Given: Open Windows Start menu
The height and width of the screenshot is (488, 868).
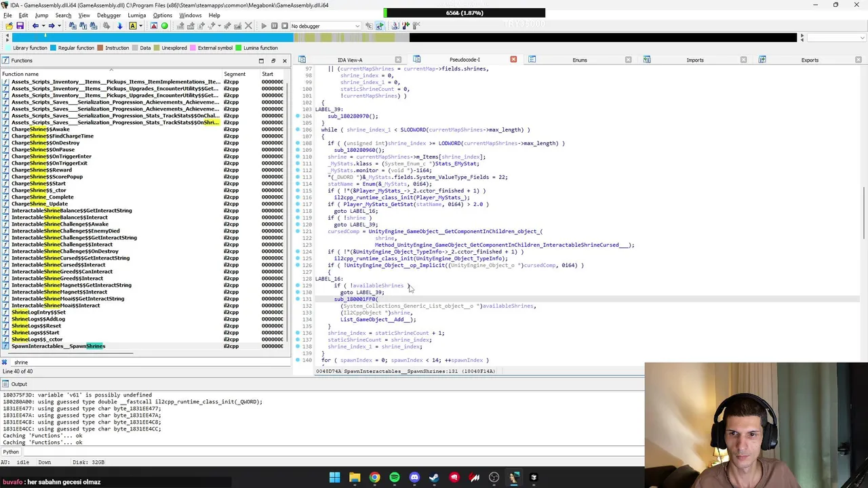Looking at the screenshot, I should pos(334,478).
